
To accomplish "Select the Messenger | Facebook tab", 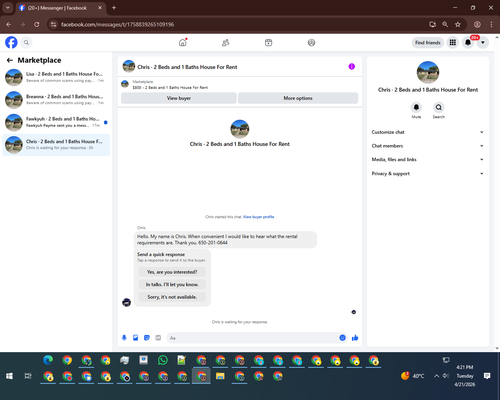I will [60, 8].
